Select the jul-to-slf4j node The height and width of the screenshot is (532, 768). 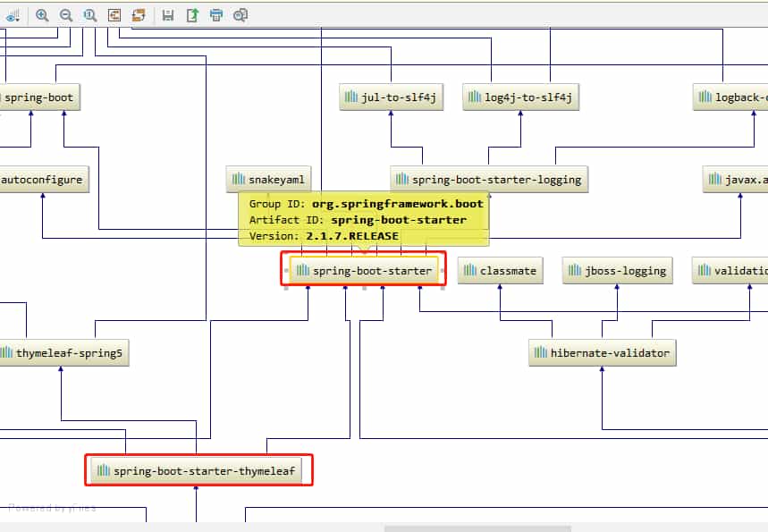coord(391,97)
